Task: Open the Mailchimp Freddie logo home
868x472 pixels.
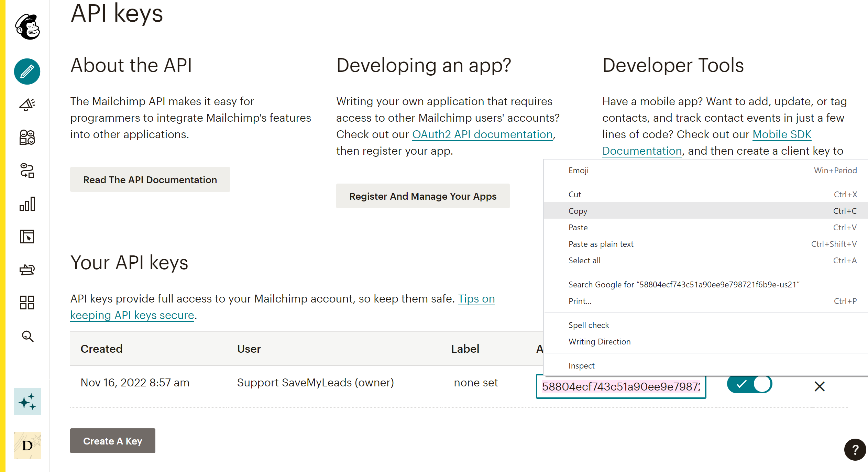Action: (28, 27)
